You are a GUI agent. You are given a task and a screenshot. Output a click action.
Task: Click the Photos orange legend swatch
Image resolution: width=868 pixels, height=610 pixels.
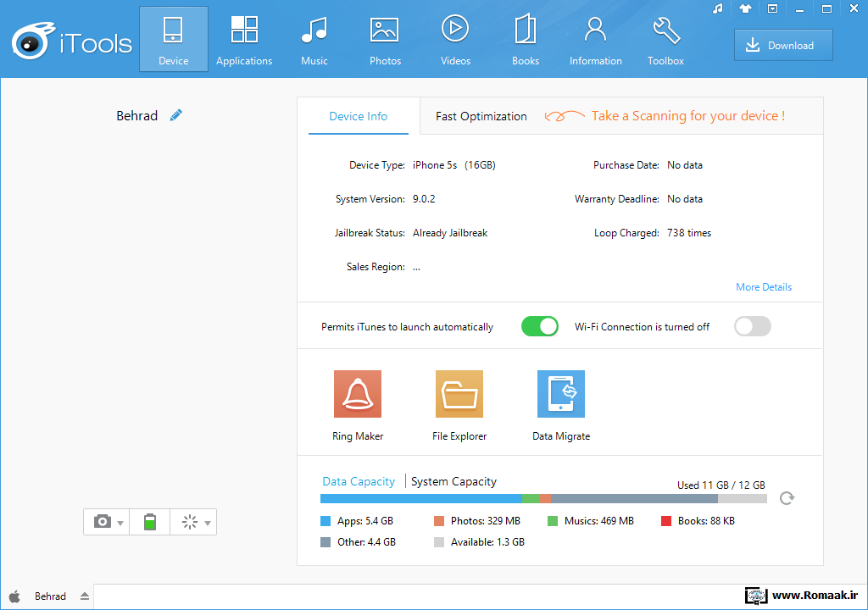coord(439,521)
